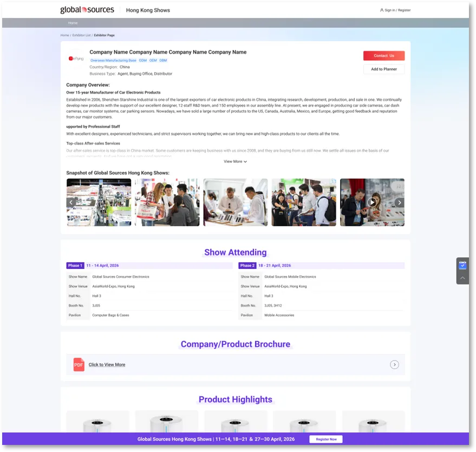This screenshot has width=476, height=452.
Task: Click the Mobile Accessories pavilion
Action: click(x=279, y=315)
